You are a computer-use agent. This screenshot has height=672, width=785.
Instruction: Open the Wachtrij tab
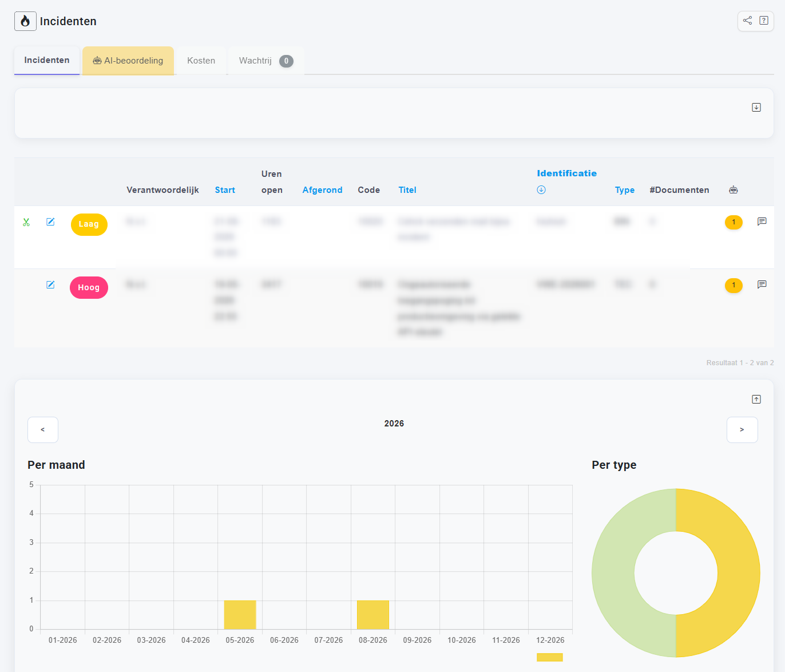point(266,61)
